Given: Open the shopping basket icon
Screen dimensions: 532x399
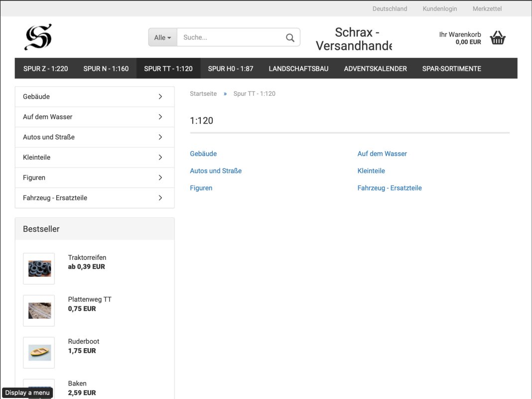Looking at the screenshot, I should (498, 38).
